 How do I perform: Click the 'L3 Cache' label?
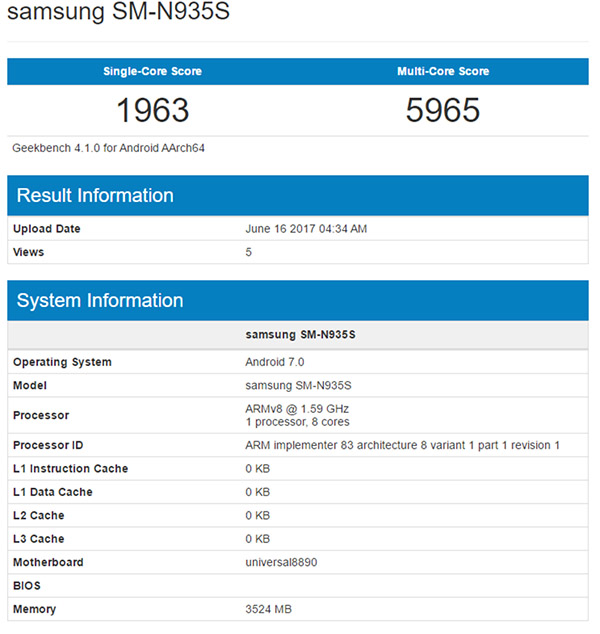pos(38,539)
